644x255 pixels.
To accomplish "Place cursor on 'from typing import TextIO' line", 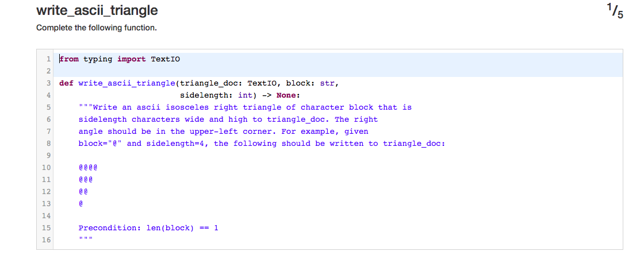I will tap(120, 59).
